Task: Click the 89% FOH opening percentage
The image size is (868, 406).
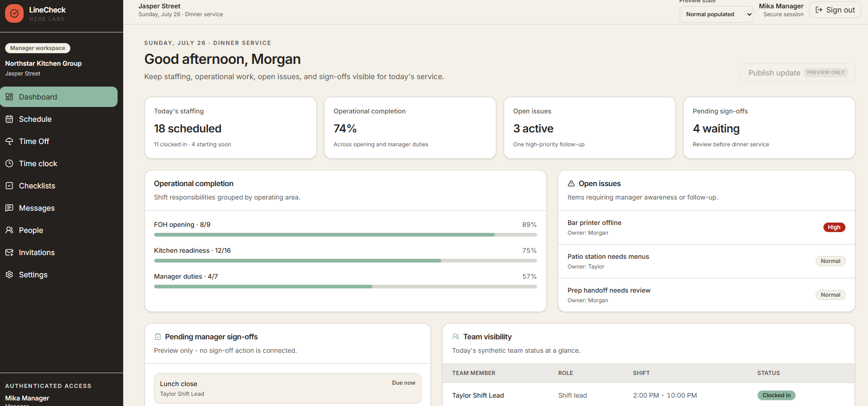Action: point(529,225)
